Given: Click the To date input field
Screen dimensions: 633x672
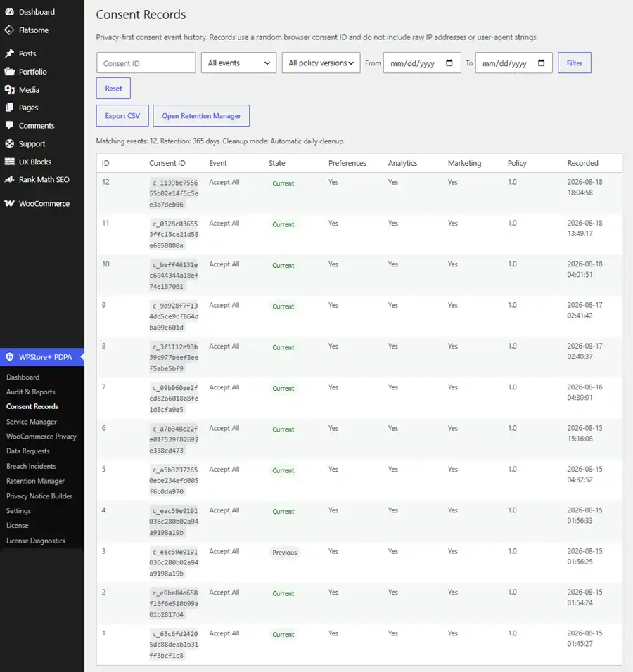Looking at the screenshot, I should point(513,63).
